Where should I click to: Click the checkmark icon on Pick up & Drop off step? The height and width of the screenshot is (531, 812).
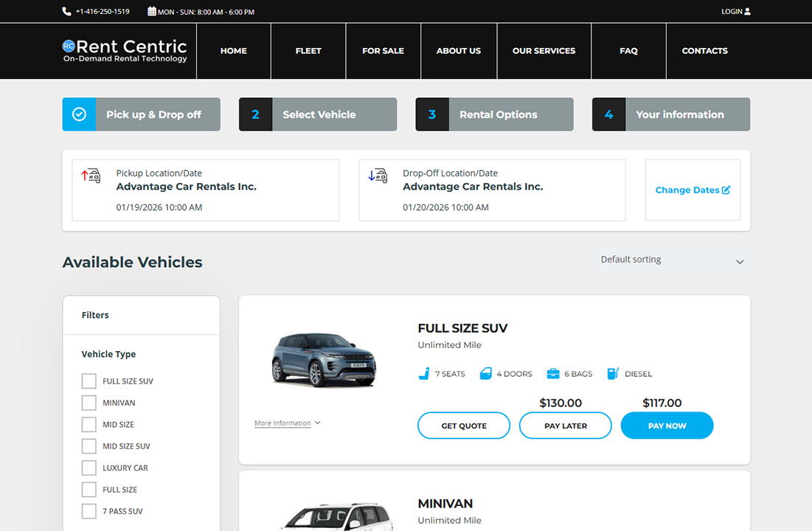pyautogui.click(x=79, y=114)
